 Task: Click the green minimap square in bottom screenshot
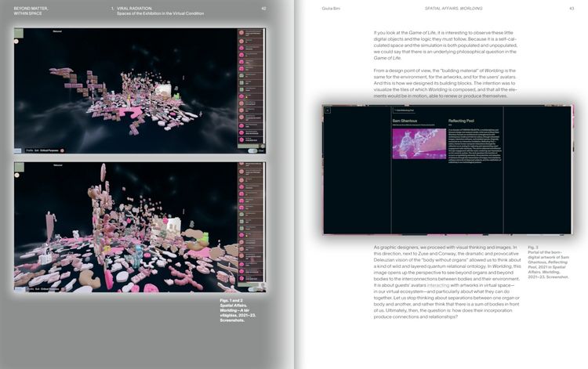[19, 167]
